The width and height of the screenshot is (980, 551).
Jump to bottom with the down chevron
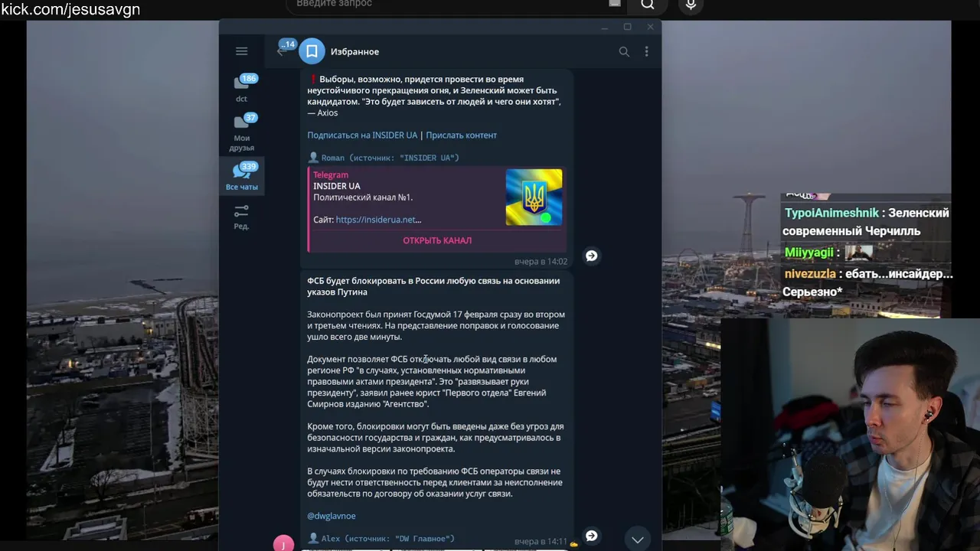637,540
